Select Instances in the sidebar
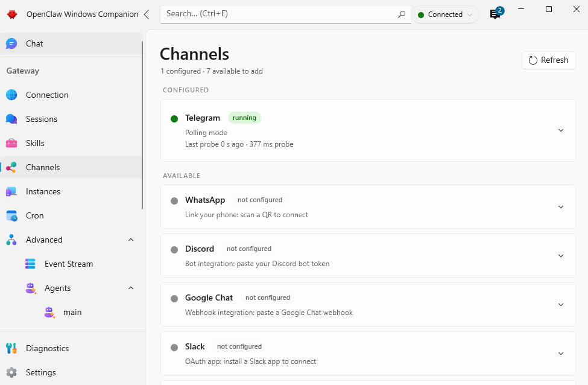 click(71, 191)
